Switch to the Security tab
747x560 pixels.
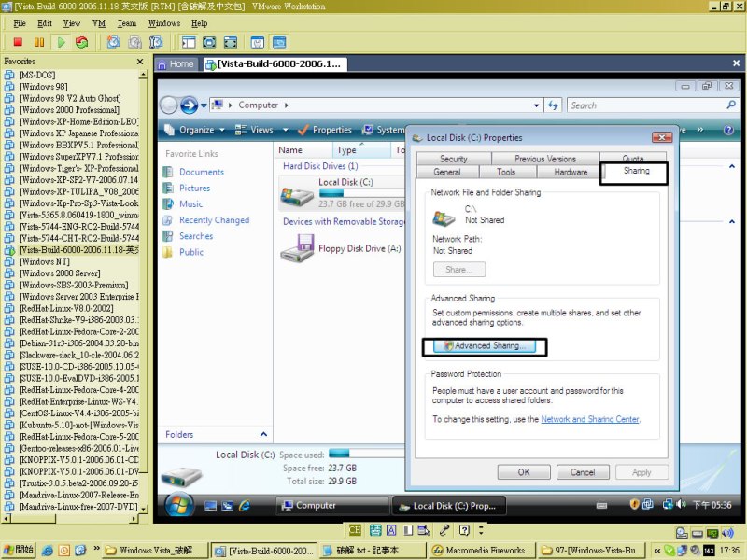click(x=454, y=159)
